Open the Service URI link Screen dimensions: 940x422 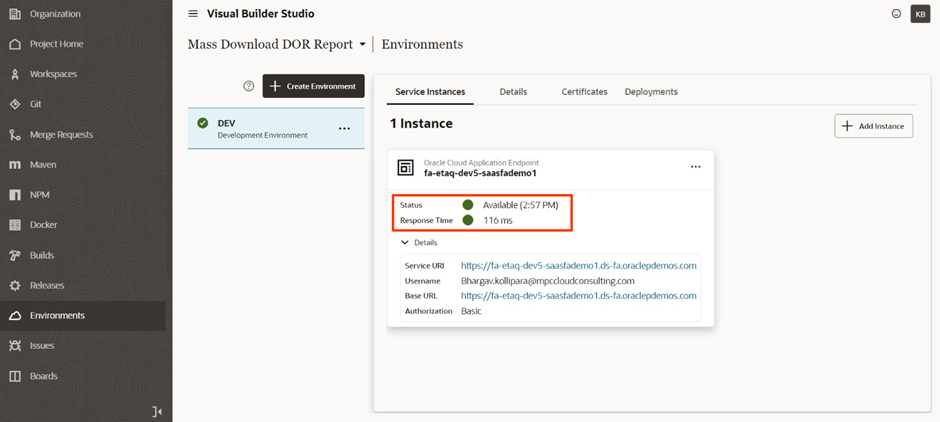click(579, 265)
